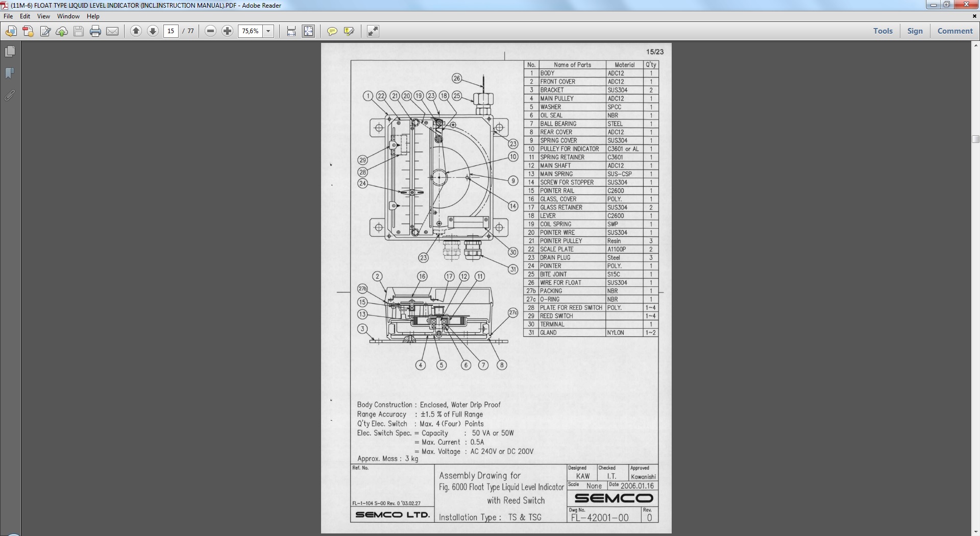Screen dimensions: 980x536
Task: Click drawing number 'FL-42001-00'
Action: coord(600,518)
